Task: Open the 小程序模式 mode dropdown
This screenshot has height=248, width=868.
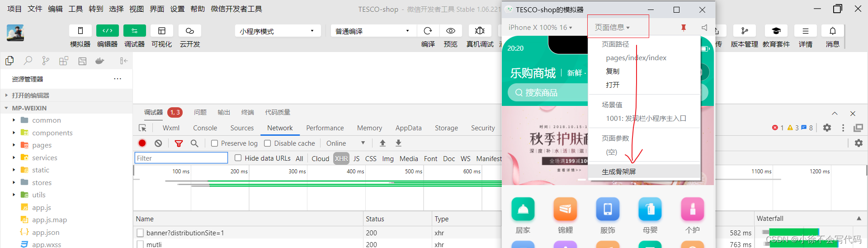Action: click(278, 31)
